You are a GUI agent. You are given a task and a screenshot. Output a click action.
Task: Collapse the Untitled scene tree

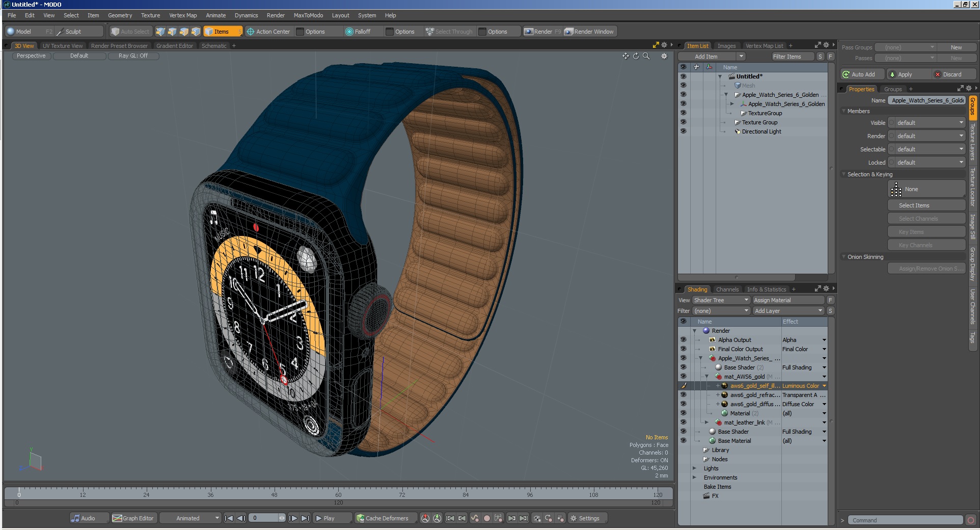tap(720, 76)
